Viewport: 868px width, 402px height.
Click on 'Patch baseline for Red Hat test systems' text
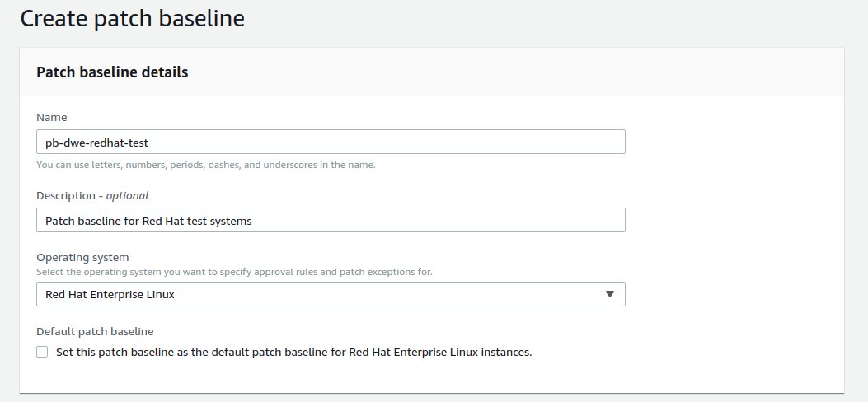click(148, 222)
